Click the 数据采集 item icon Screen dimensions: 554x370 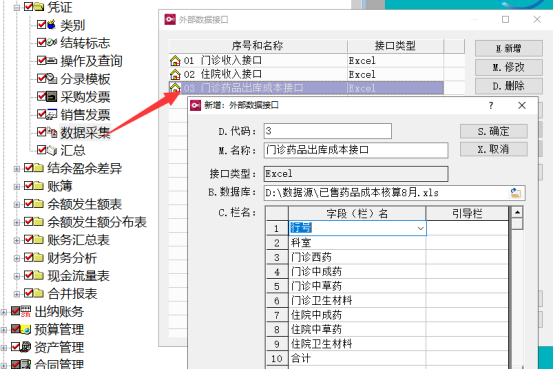[52, 132]
